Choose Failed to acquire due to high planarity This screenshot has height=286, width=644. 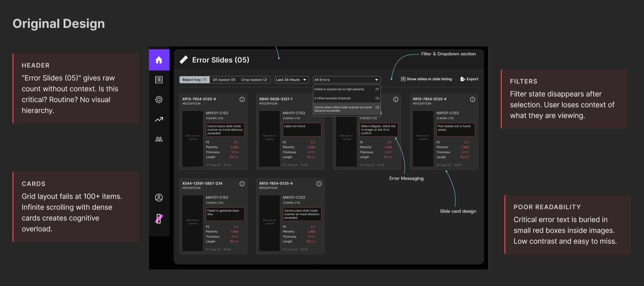tap(347, 89)
